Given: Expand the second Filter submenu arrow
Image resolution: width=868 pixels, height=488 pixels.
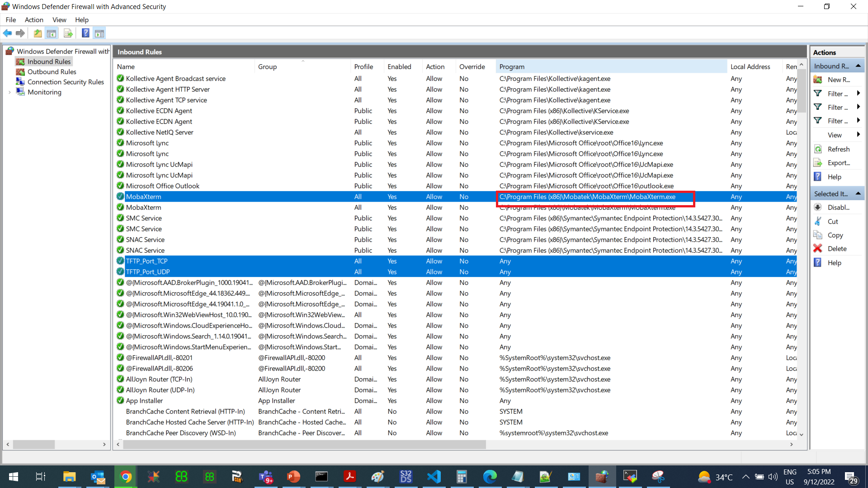Looking at the screenshot, I should pyautogui.click(x=858, y=107).
